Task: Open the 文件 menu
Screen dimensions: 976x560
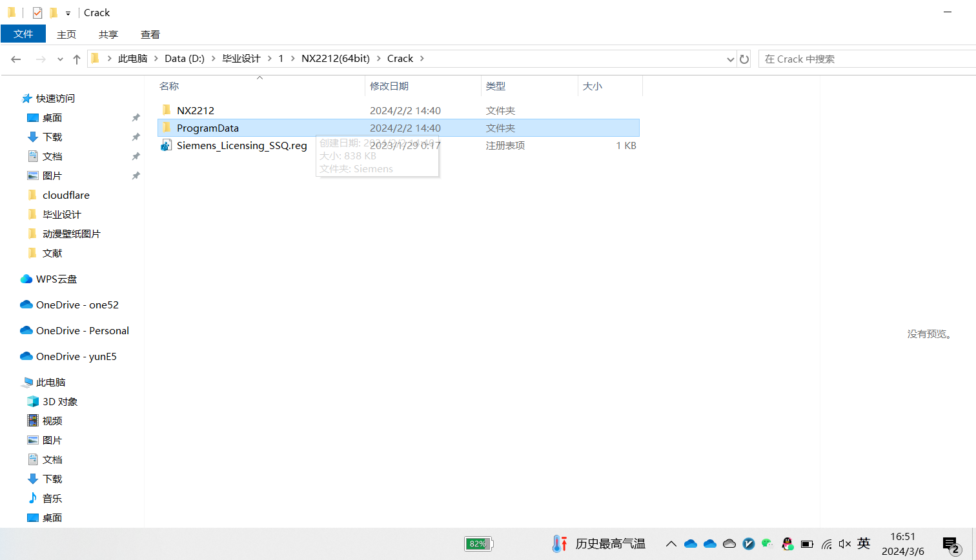Action: [x=23, y=34]
